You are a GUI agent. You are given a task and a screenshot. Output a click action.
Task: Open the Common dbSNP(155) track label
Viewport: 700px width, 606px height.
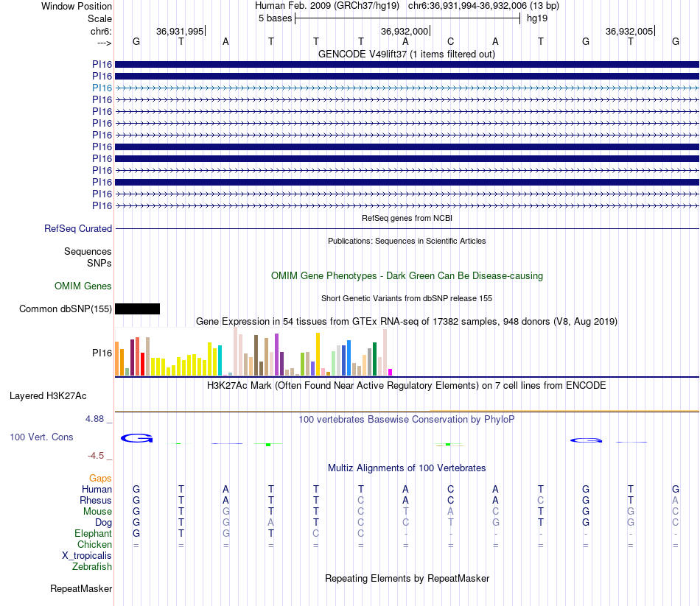click(x=65, y=309)
